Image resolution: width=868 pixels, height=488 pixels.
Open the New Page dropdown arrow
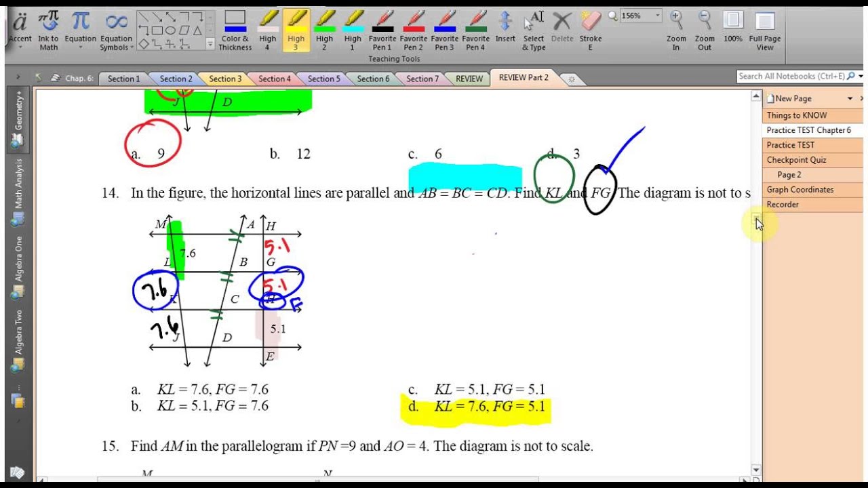tap(850, 99)
